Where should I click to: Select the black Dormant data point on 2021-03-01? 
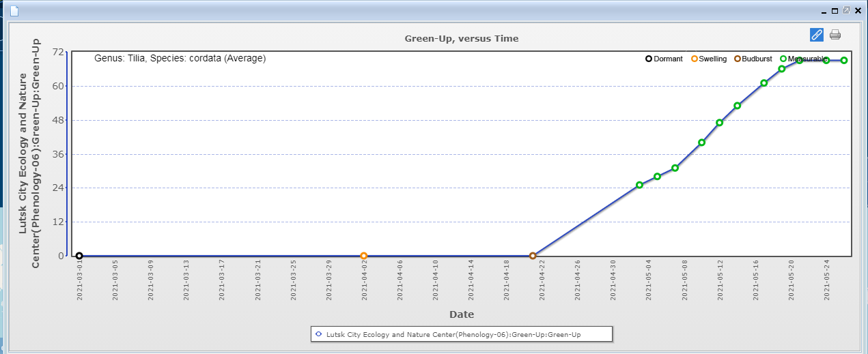point(79,256)
